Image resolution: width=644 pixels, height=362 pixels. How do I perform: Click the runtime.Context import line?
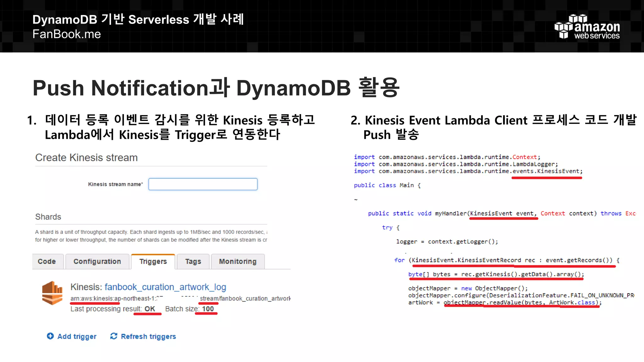[x=447, y=157]
